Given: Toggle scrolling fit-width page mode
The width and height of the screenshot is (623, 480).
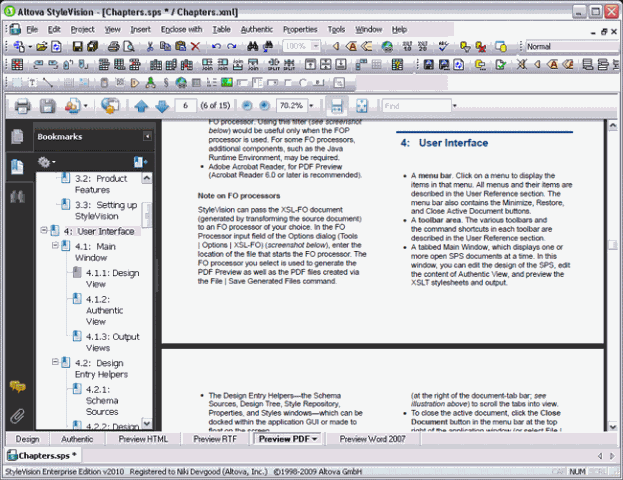Looking at the screenshot, I should pyautogui.click(x=337, y=106).
